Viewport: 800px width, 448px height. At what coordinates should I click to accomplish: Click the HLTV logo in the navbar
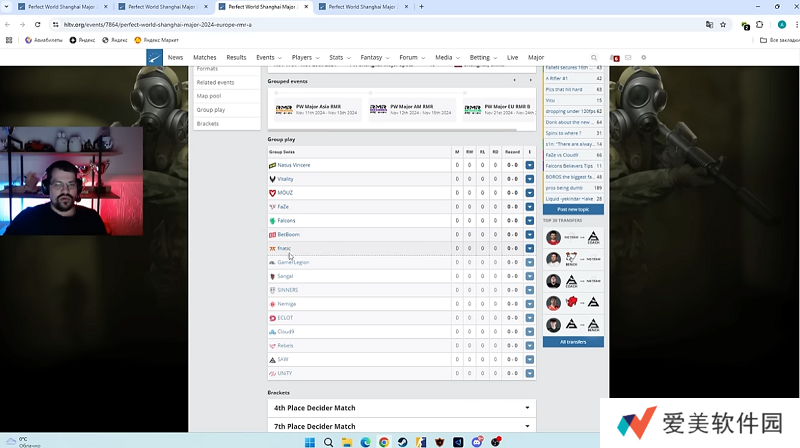[x=154, y=58]
